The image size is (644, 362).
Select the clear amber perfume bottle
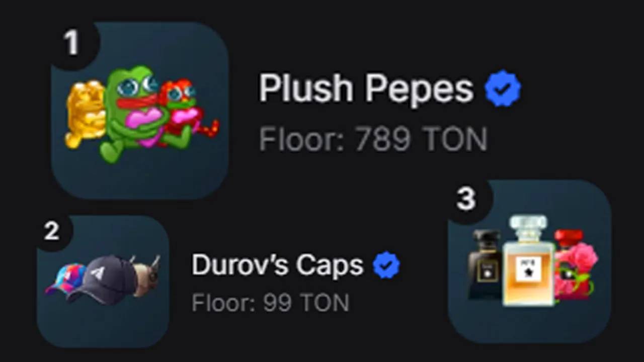[528, 260]
